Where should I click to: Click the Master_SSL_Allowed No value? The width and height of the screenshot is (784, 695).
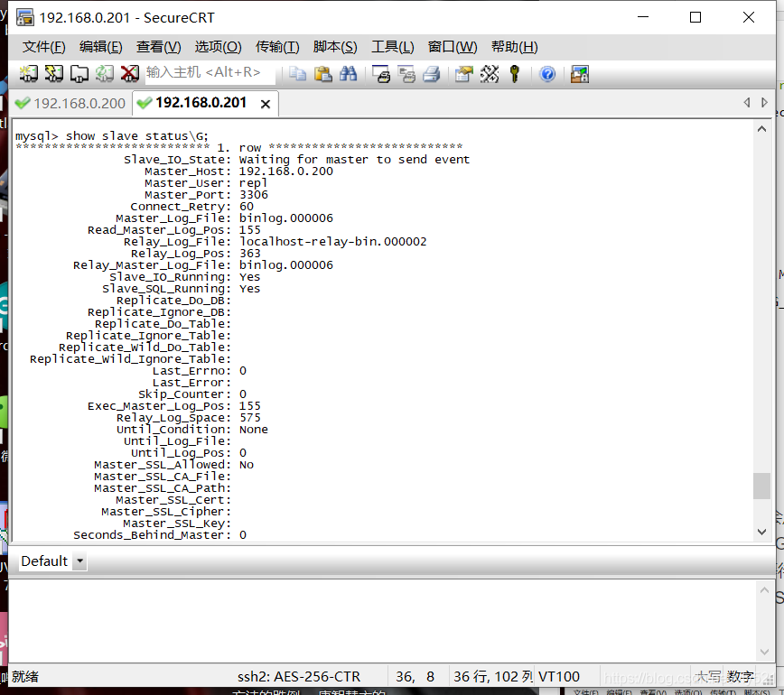[x=247, y=465]
